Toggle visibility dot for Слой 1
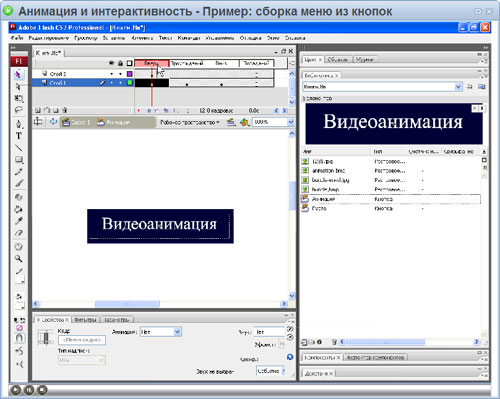Screen dimensions: 500x399 click(x=112, y=83)
